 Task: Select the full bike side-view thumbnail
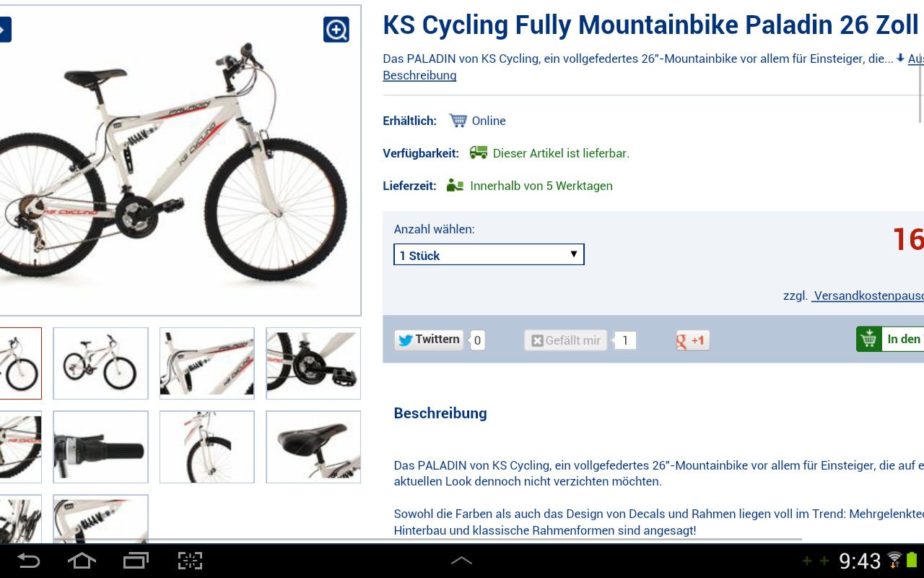pos(100,363)
